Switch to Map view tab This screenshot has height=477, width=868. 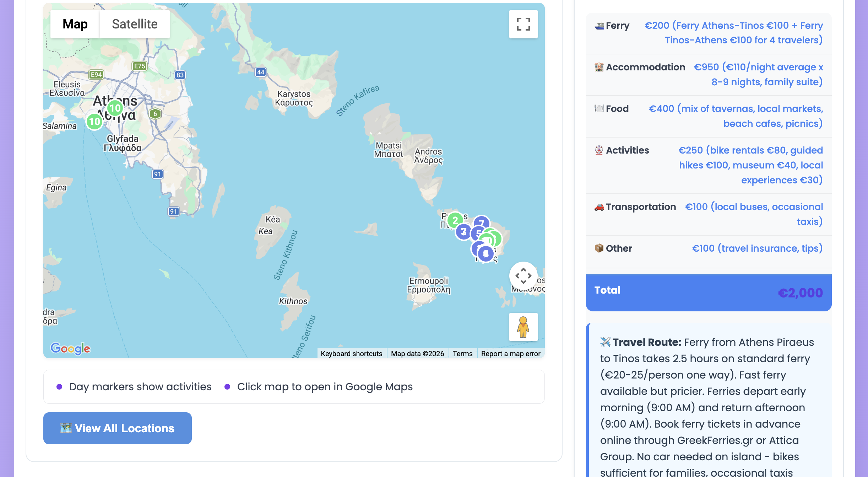point(75,24)
